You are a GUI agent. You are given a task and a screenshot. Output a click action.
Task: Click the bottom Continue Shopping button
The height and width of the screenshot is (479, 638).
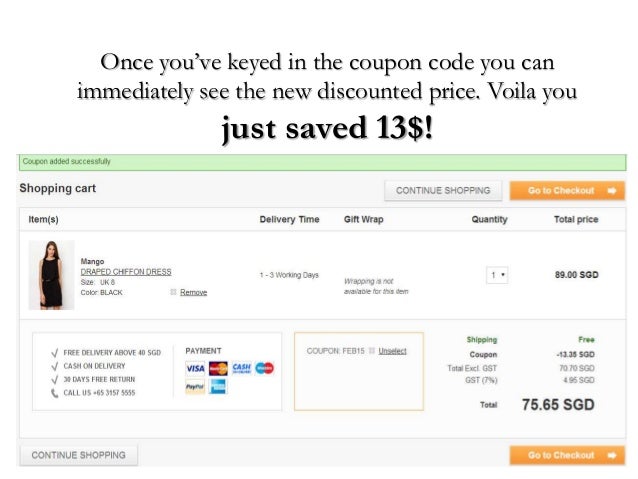point(78,455)
